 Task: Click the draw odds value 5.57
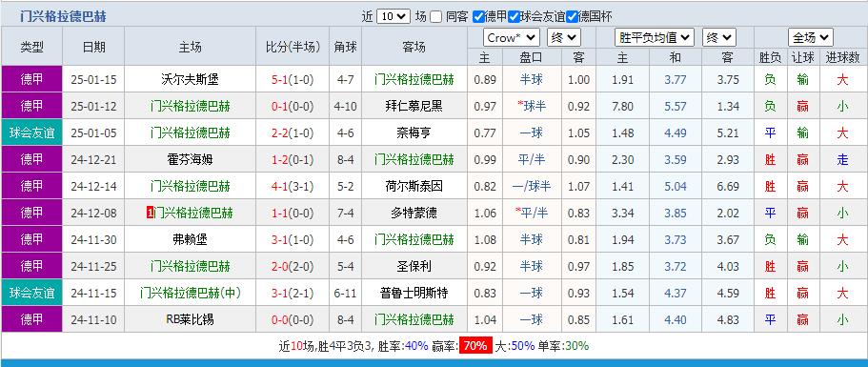pyautogui.click(x=676, y=106)
